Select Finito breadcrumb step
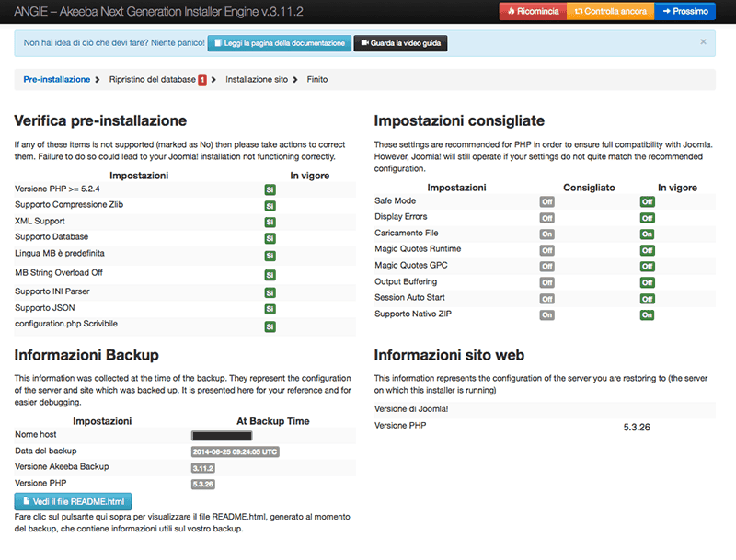 [x=317, y=80]
